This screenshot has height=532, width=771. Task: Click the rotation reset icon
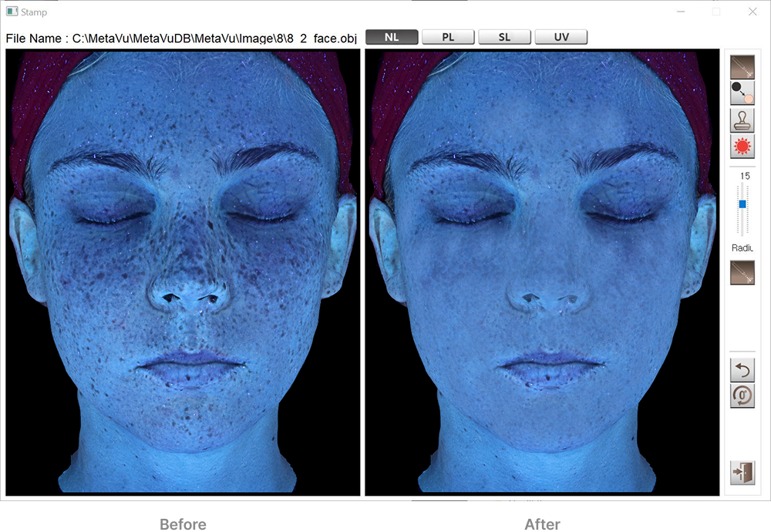pos(741,396)
